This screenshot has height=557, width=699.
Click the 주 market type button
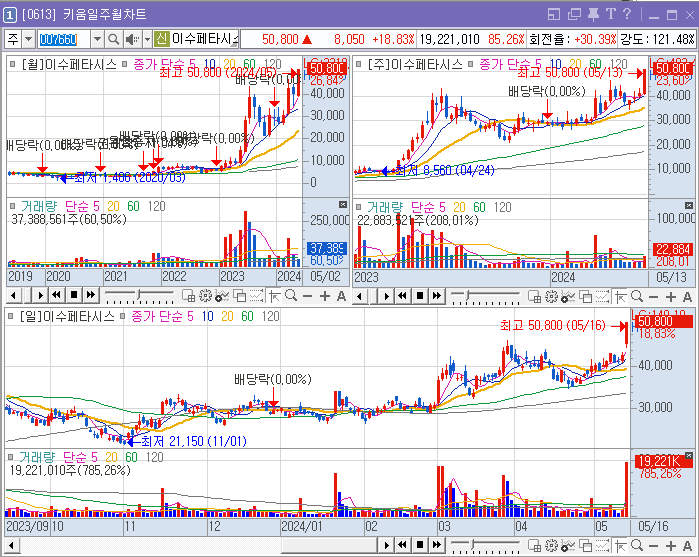[13, 39]
